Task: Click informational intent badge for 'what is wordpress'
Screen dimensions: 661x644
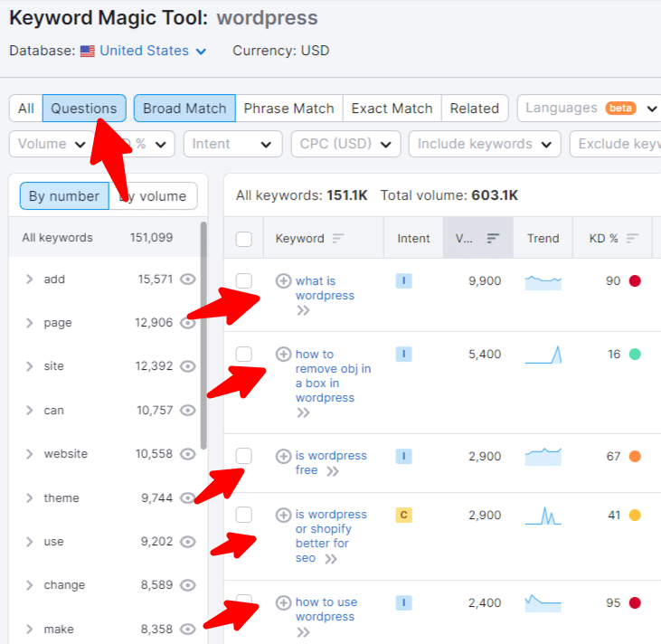Action: pyautogui.click(x=404, y=281)
